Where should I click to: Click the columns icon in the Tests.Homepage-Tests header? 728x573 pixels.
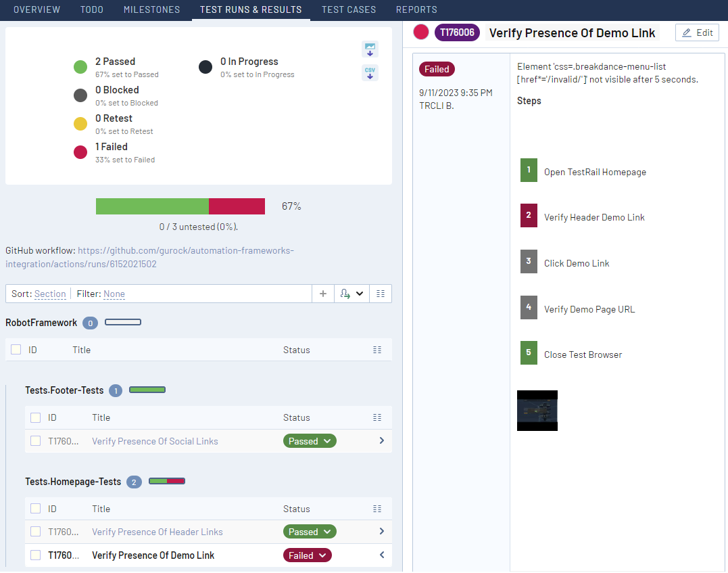click(x=377, y=509)
